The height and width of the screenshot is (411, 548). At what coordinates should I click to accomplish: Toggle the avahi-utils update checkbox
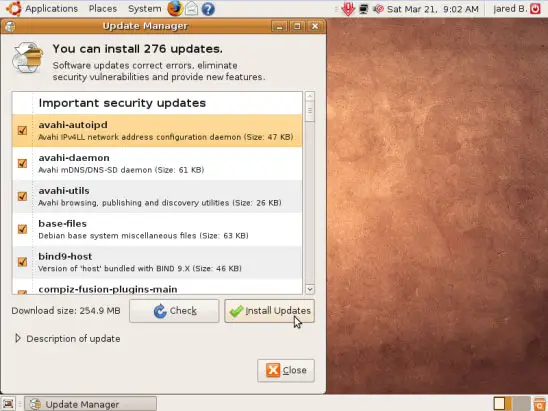coord(22,196)
